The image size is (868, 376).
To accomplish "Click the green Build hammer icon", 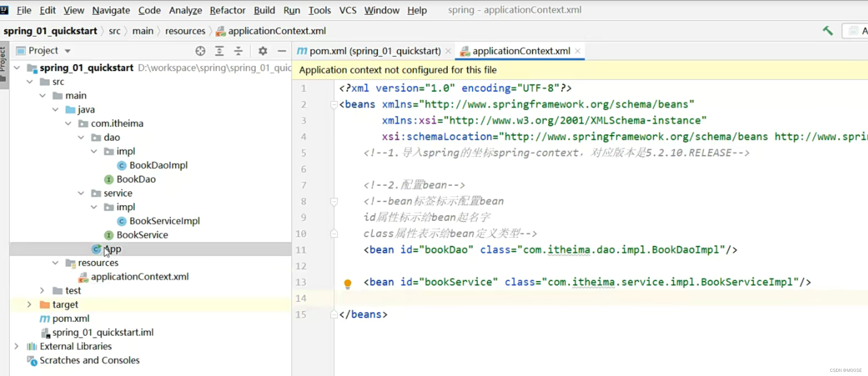I will [828, 30].
